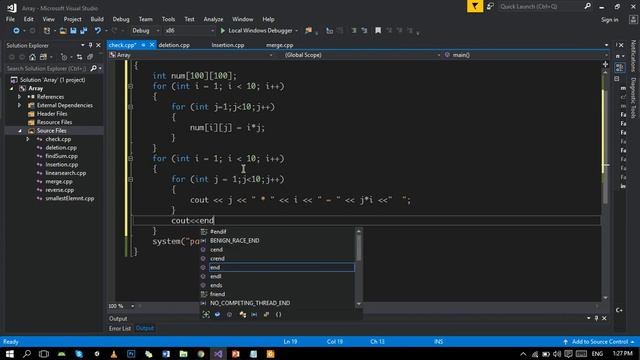
Task: Open the Debug configuration dropdown
Action: tap(145, 31)
